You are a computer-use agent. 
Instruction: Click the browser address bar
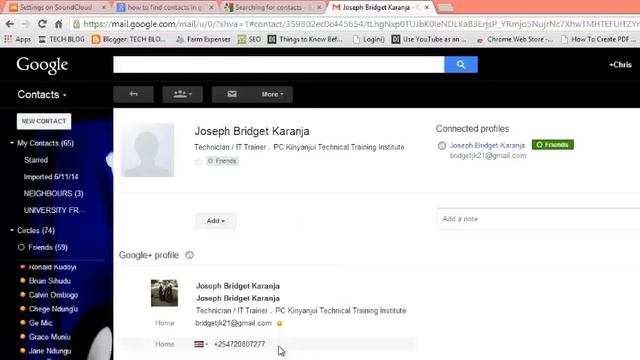click(x=354, y=24)
